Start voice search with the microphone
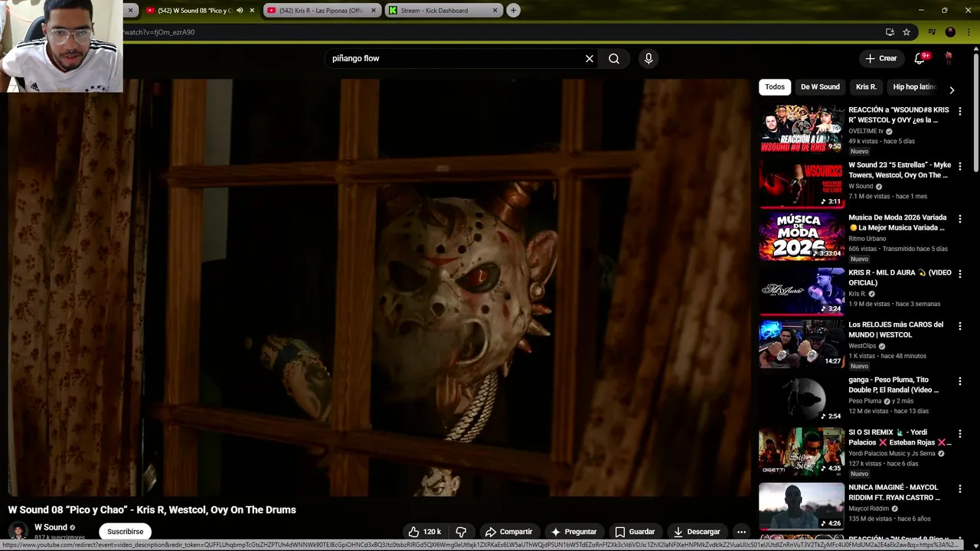Screen dimensions: 980x551 [648, 58]
